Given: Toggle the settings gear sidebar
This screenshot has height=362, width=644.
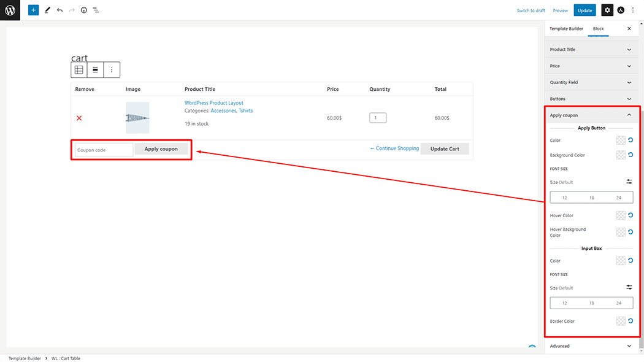Looking at the screenshot, I should pos(607,10).
